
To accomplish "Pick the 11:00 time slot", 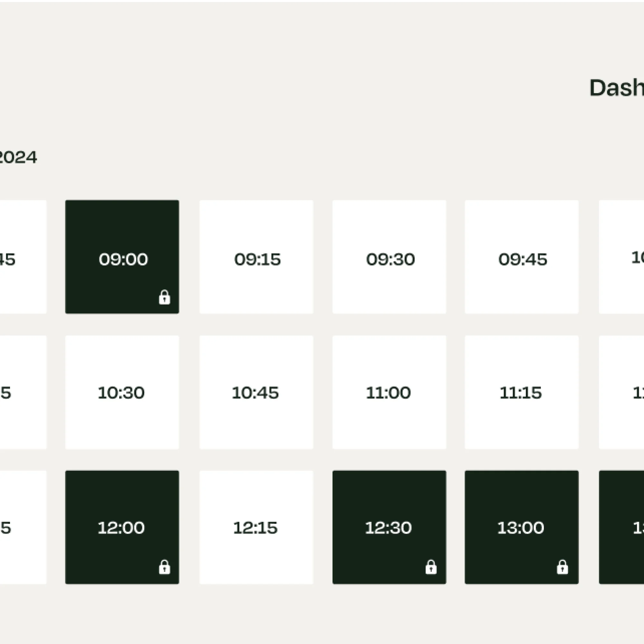I will click(x=389, y=392).
